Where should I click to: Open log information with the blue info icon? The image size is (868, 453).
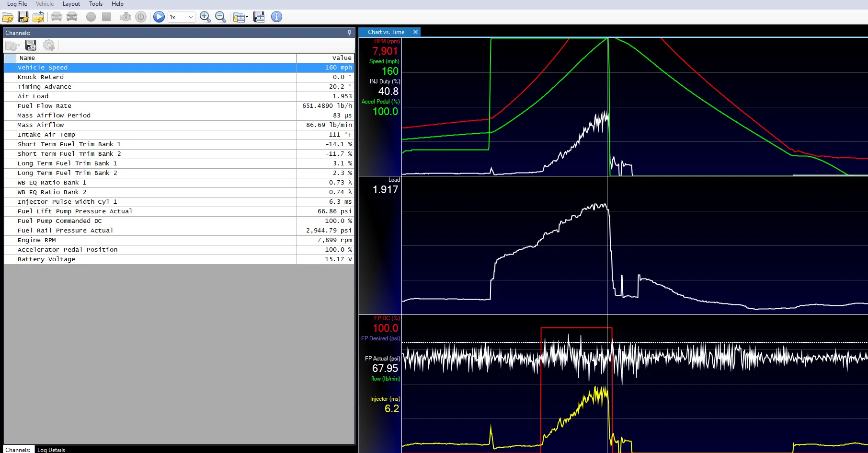(276, 17)
